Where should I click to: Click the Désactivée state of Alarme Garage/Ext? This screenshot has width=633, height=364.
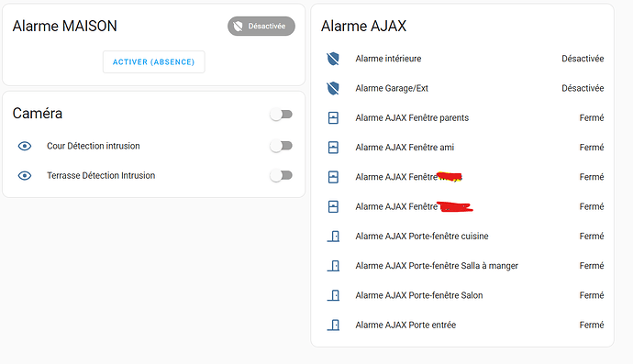point(583,88)
